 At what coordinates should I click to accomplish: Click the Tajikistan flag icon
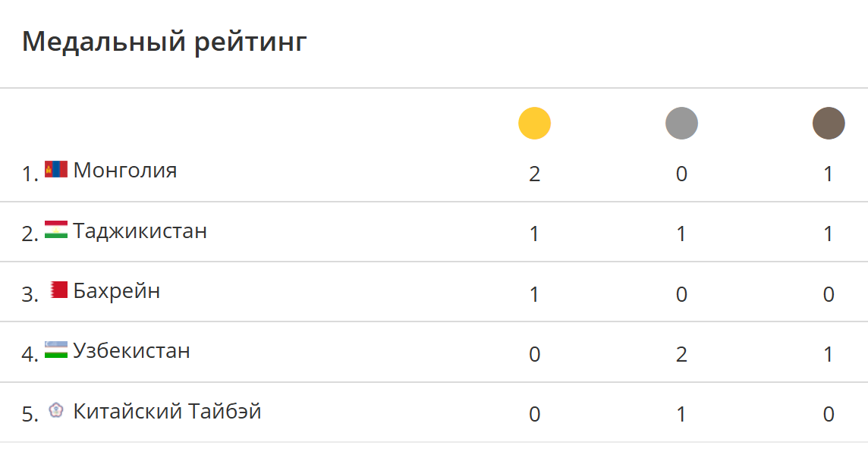(x=56, y=229)
